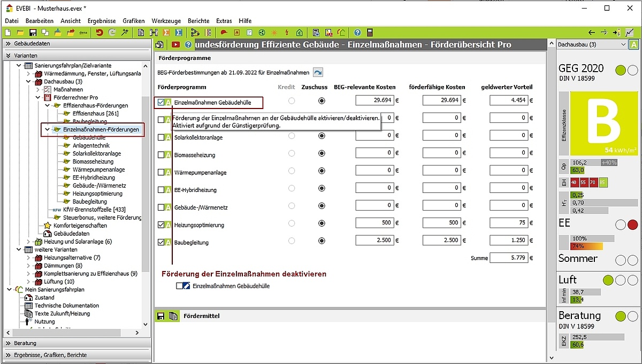Expand the Lüftung (10) tree node
This screenshot has width=642, height=364.
click(29, 282)
